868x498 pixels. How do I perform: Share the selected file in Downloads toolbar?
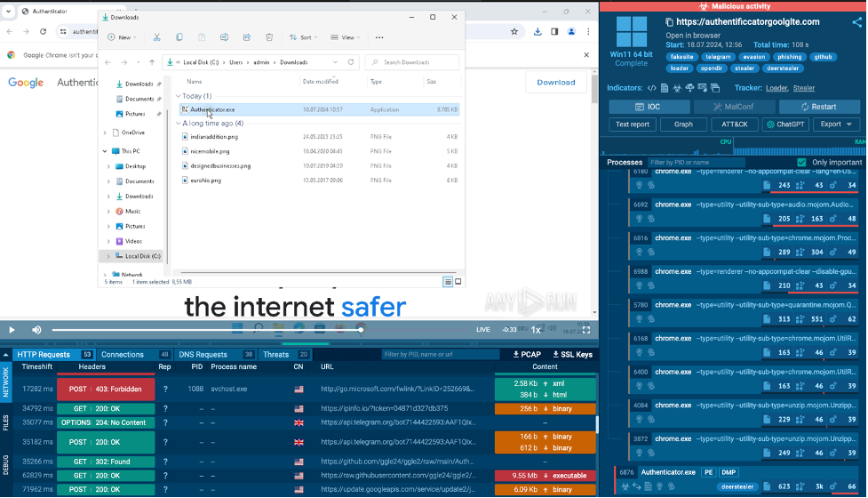(x=247, y=37)
